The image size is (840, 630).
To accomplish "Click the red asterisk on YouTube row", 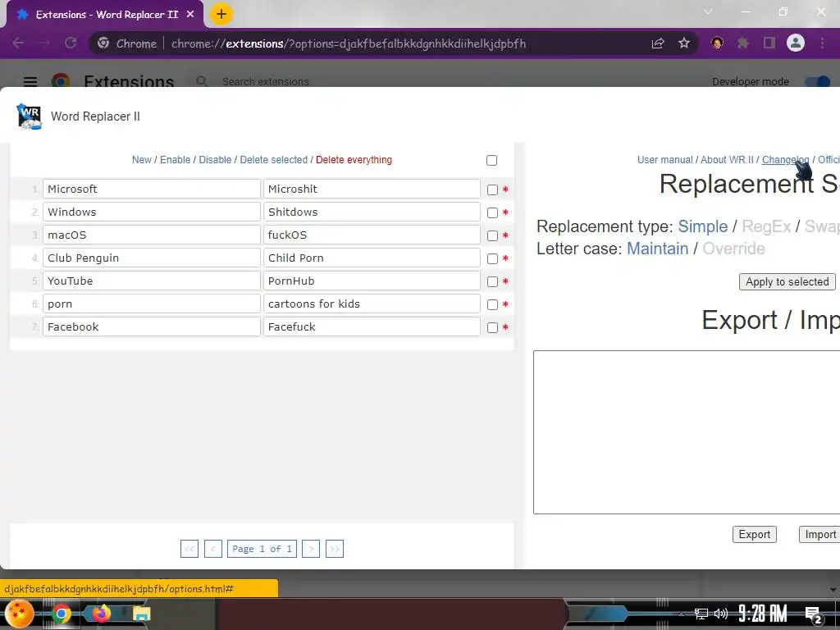I will click(x=505, y=282).
